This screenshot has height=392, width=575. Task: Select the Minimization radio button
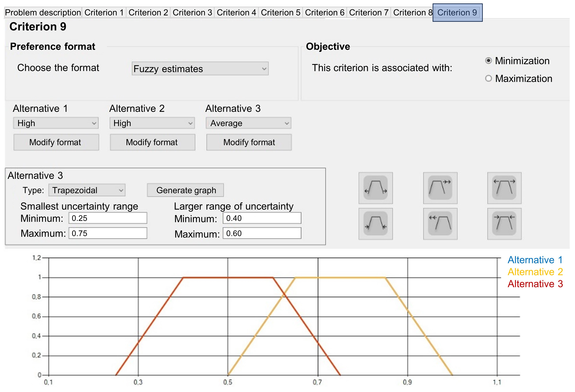(x=488, y=61)
